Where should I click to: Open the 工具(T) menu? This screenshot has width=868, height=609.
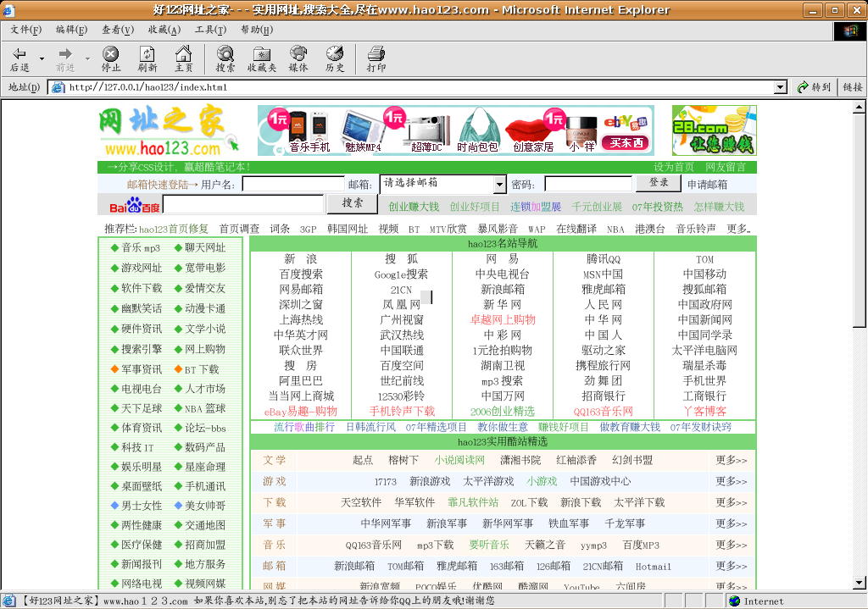(x=210, y=30)
